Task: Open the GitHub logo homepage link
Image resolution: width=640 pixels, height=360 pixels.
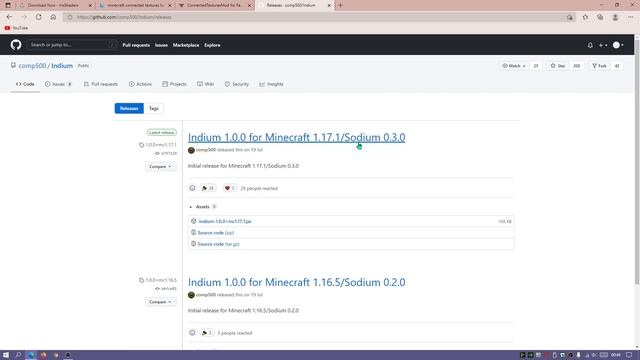Action: (16, 45)
